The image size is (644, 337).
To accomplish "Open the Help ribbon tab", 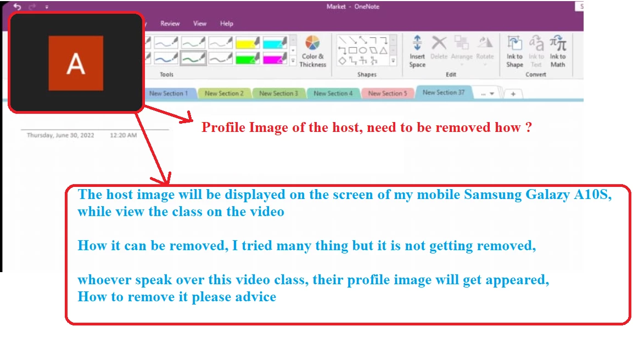I will tap(226, 24).
